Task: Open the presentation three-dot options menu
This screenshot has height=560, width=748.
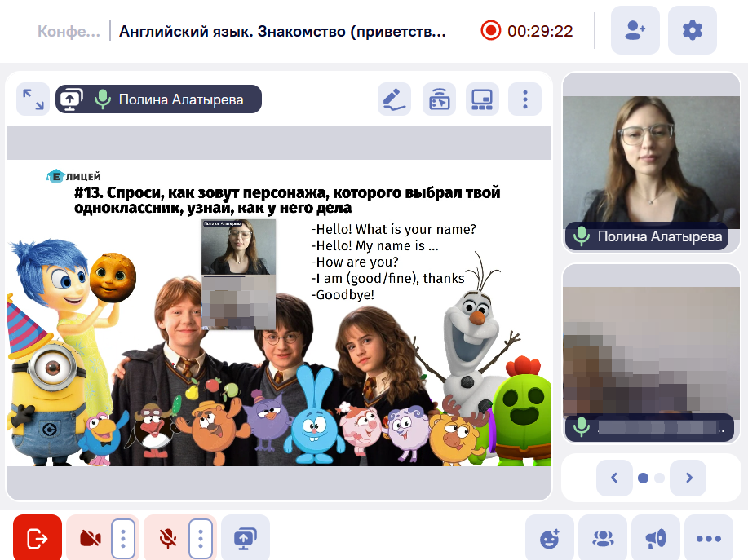Action: [x=524, y=99]
